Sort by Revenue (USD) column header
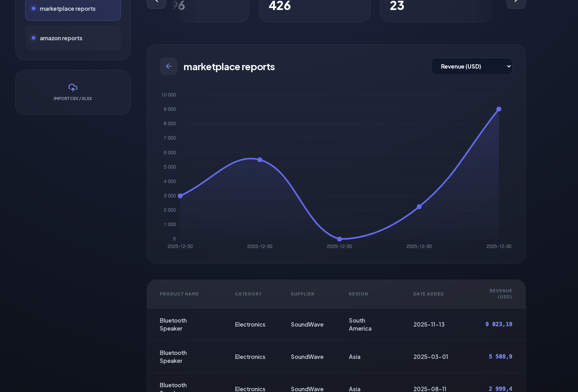The height and width of the screenshot is (392, 578). (x=501, y=294)
